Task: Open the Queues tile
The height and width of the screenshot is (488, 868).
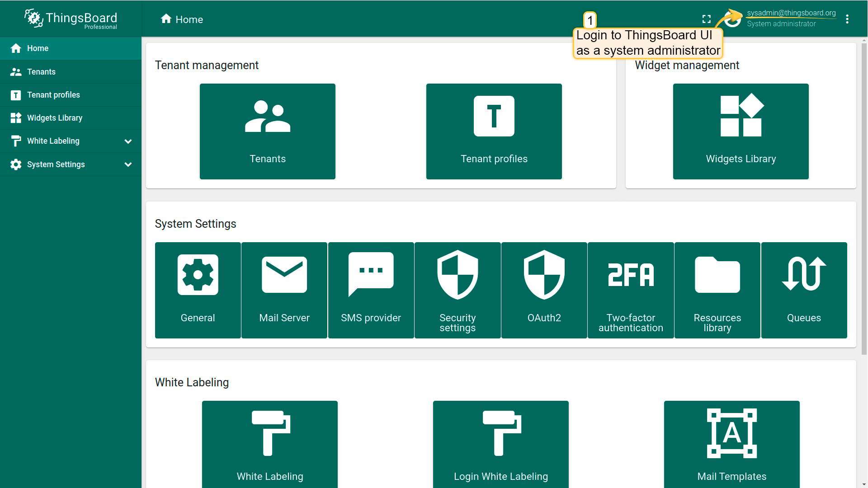Action: (804, 290)
